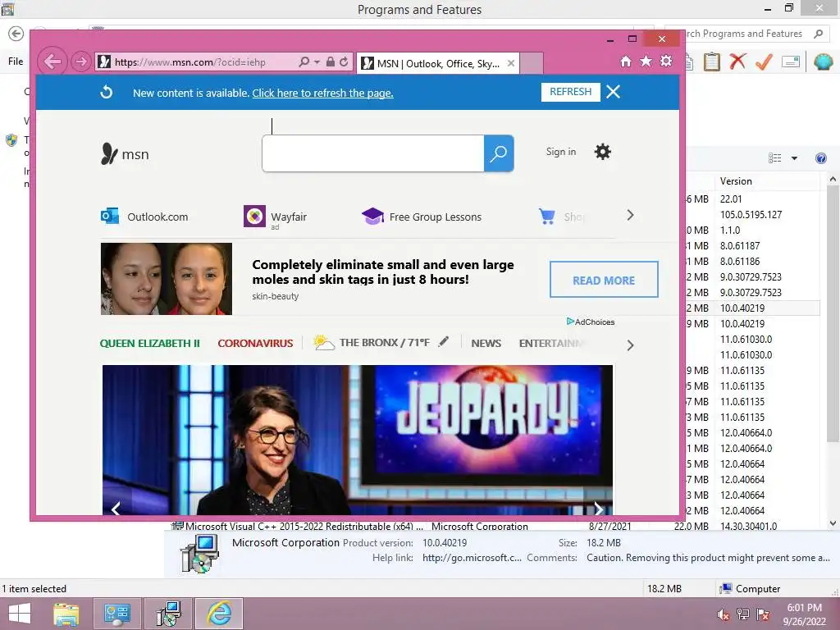The image size is (840, 630).
Task: Click the blue MSN search button
Action: pos(499,153)
